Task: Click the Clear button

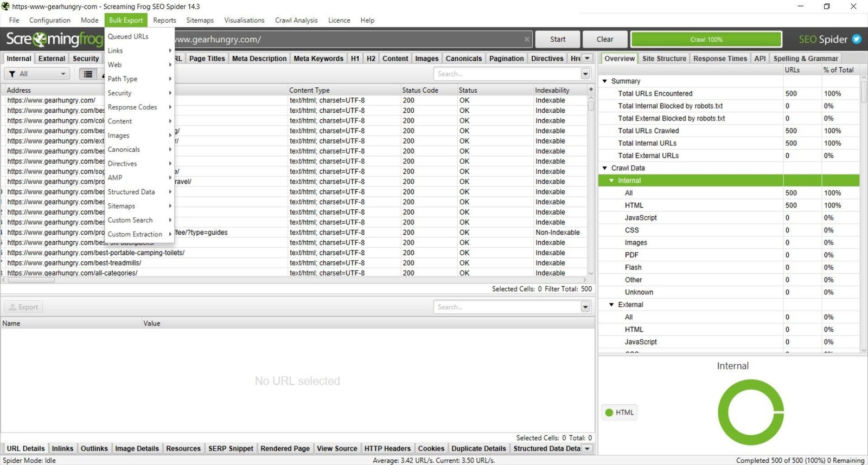Action: [605, 39]
